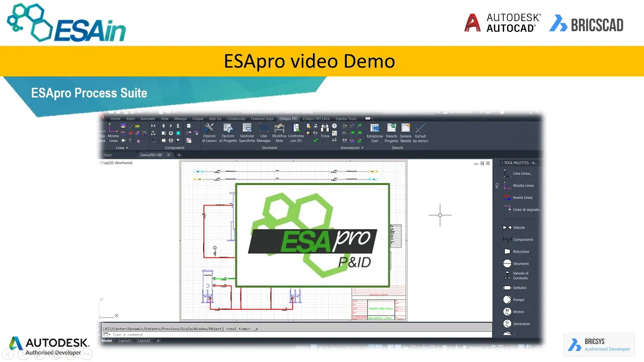Select Pompe from the tool palette
The image size is (644, 362).
click(x=514, y=300)
